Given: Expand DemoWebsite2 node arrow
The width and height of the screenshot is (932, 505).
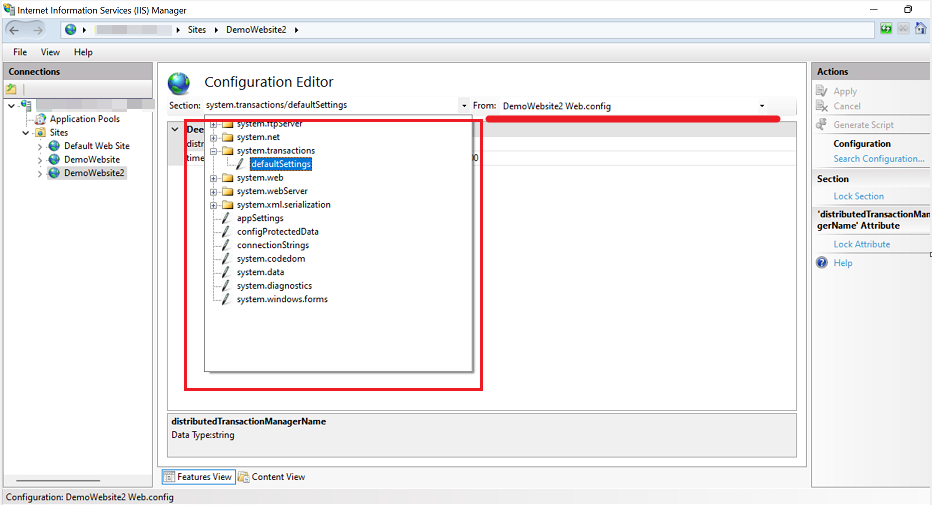Looking at the screenshot, I should (40, 173).
